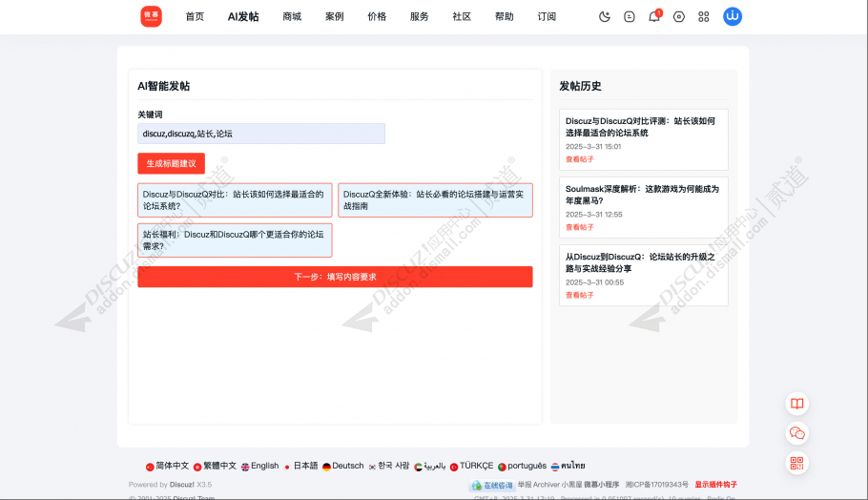Open the AI发帖 nav item
The height and width of the screenshot is (500, 868).
(243, 16)
